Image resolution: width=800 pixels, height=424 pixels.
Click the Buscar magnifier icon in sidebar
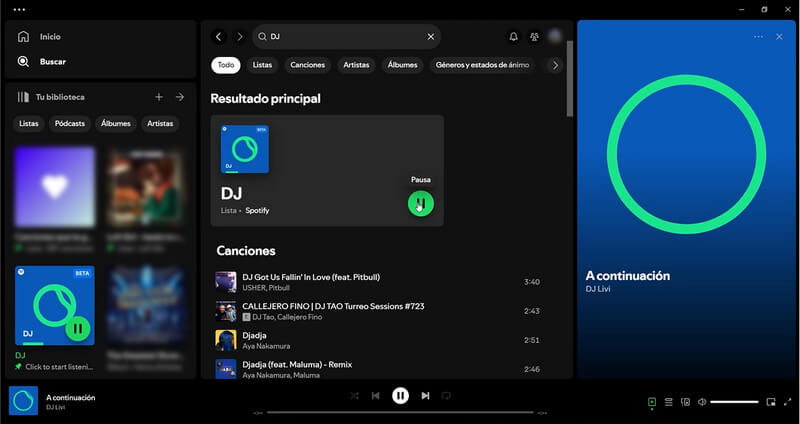[23, 61]
